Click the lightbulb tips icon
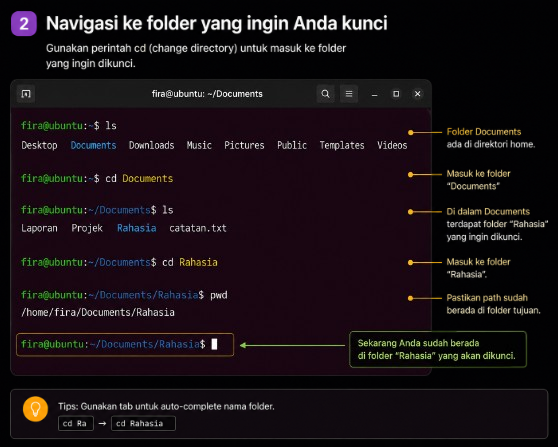 tap(35, 409)
